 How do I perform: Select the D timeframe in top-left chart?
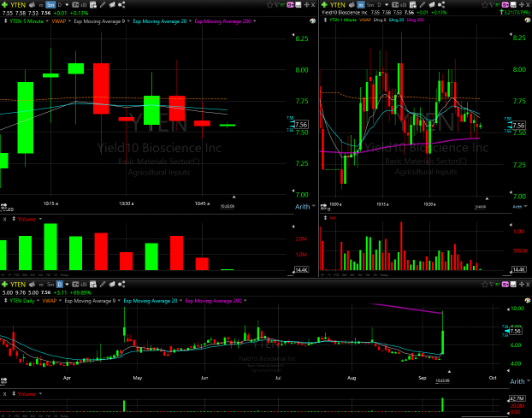point(59,4)
